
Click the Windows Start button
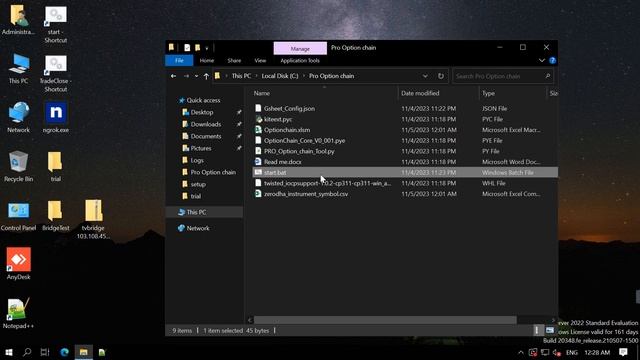(9, 352)
